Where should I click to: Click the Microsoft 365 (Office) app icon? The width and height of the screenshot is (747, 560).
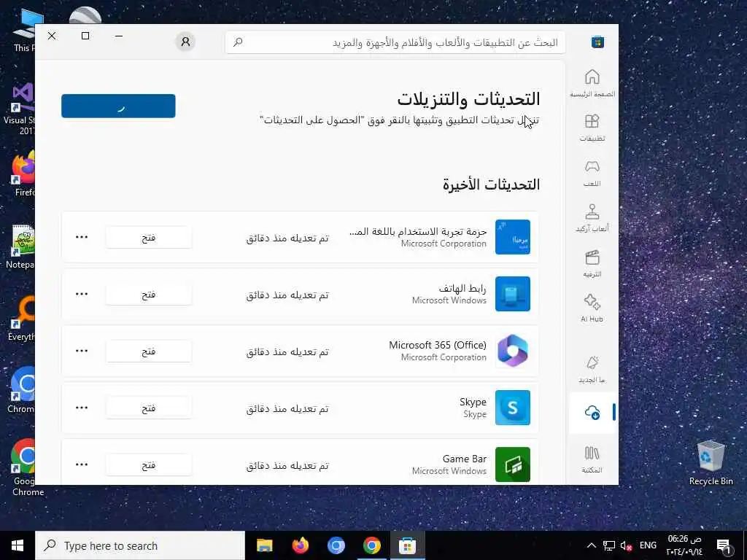[513, 351]
